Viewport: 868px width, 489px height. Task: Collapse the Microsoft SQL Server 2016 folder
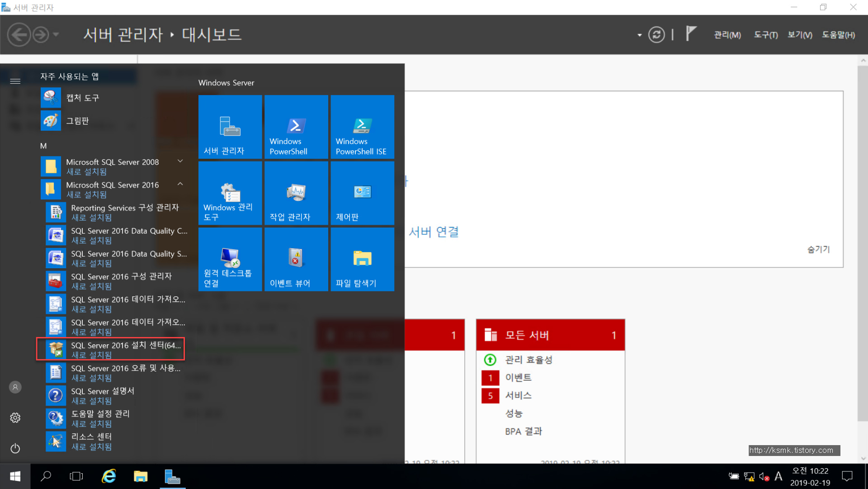point(180,184)
